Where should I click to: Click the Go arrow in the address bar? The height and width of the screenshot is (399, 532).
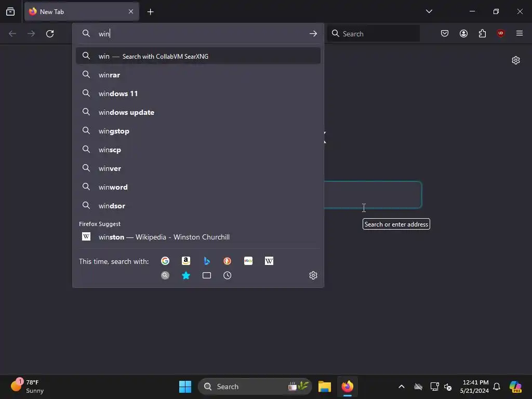(313, 34)
